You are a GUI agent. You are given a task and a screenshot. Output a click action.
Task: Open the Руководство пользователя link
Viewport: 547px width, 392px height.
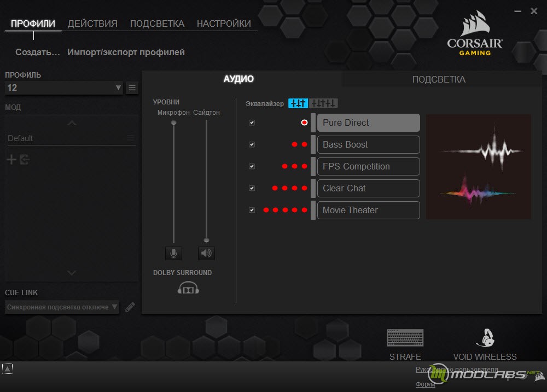point(457,370)
